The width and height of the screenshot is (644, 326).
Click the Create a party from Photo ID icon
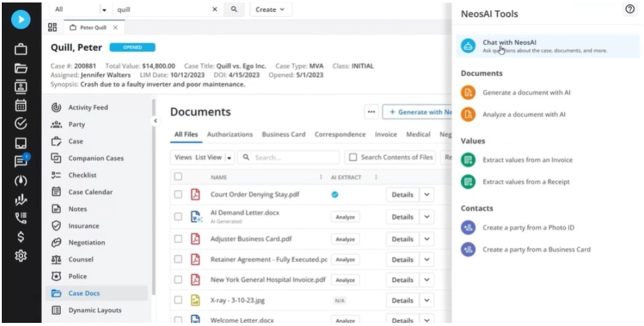[468, 228]
